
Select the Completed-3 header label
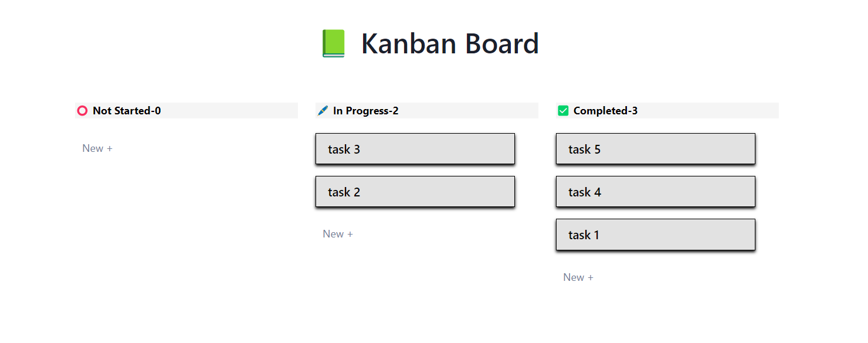pyautogui.click(x=607, y=110)
